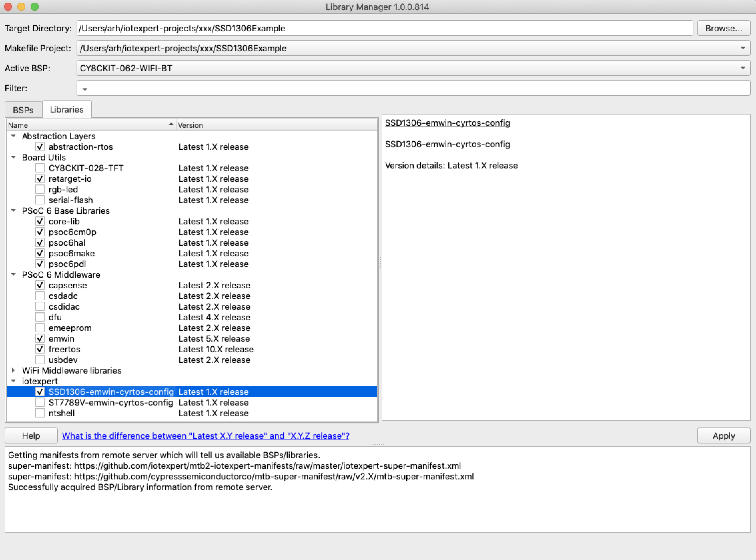756x560 pixels.
Task: Check the ntshell library box
Action: point(40,413)
